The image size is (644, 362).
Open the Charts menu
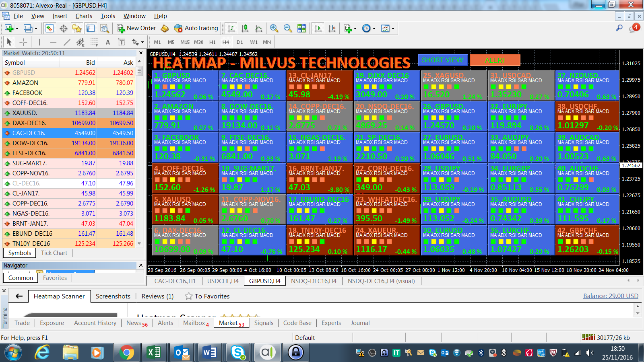coord(84,16)
